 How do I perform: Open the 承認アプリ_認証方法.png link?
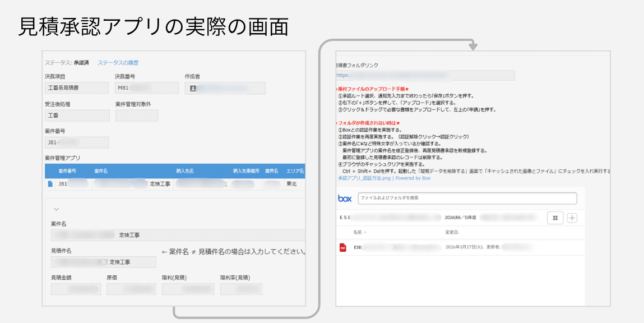point(364,178)
